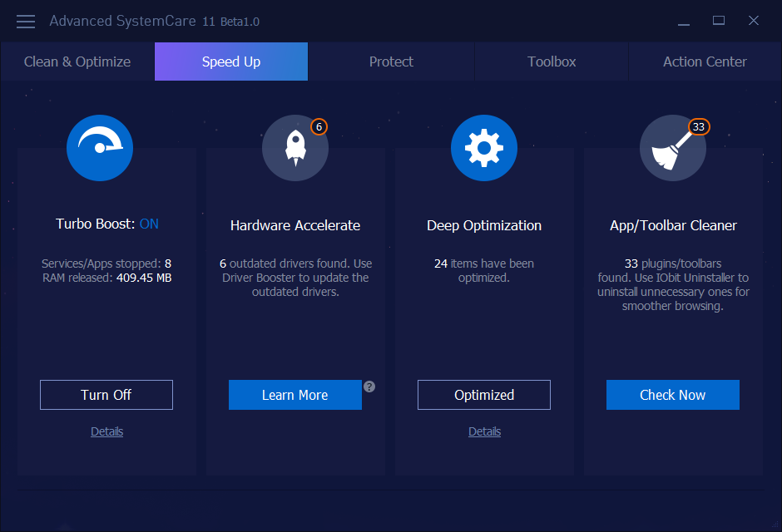Click the Hardware Accelerate rocket icon
782x532 pixels.
pyautogui.click(x=294, y=148)
